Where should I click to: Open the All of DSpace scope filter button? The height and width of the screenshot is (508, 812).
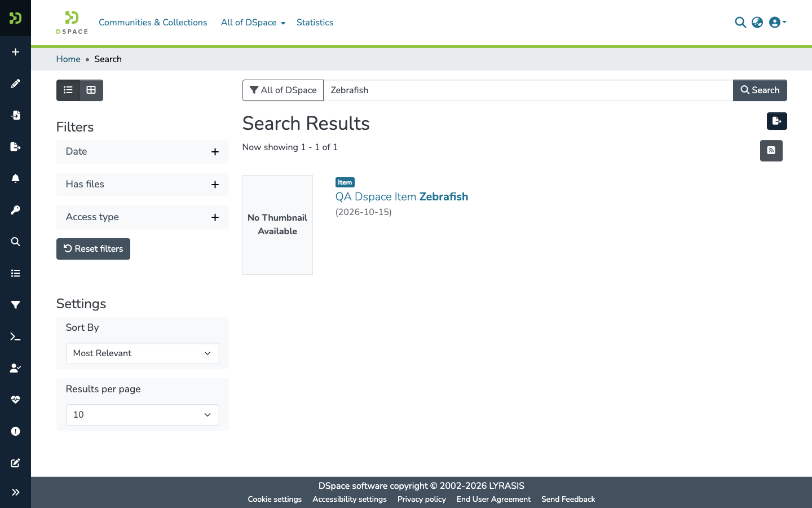pyautogui.click(x=283, y=90)
